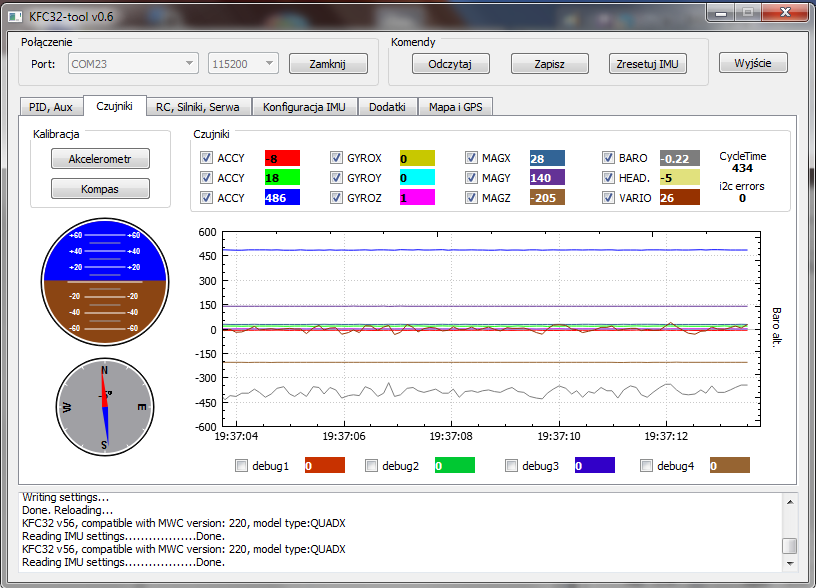
Task: Open the Mapa i GPS tab
Action: coord(456,106)
